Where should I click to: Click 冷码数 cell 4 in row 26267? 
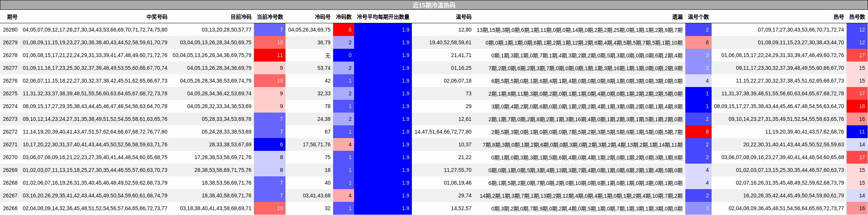pyautogui.click(x=344, y=195)
